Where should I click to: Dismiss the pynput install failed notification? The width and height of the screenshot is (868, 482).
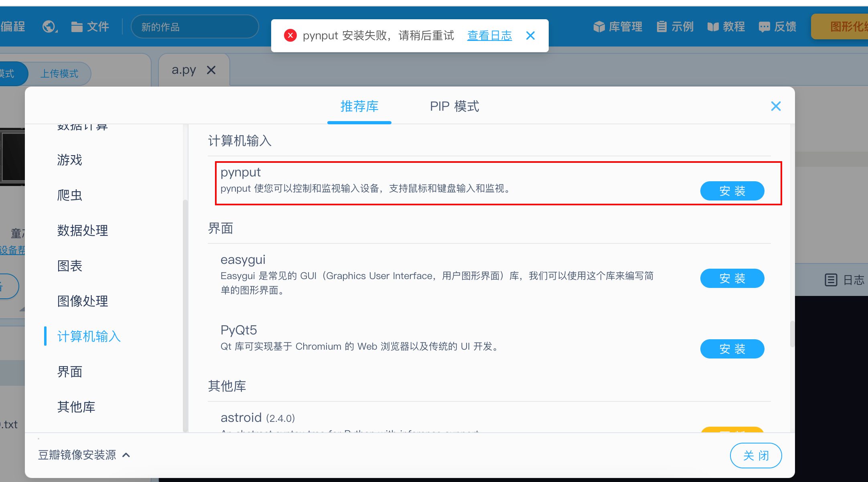(530, 36)
